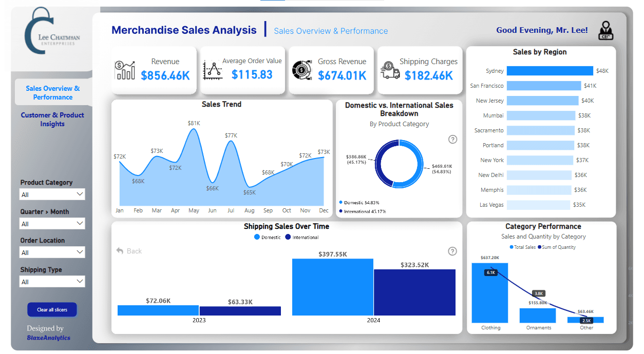Click the Jun $66K data label
Screen dimensions: 644x354
pyautogui.click(x=213, y=188)
